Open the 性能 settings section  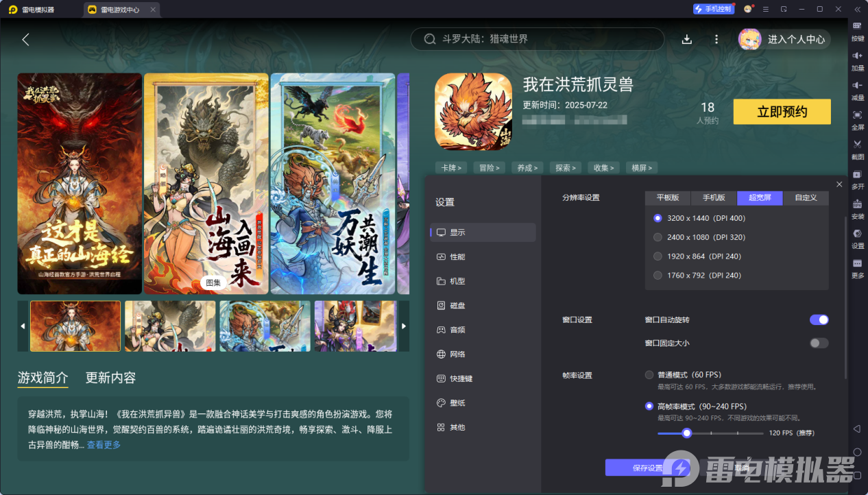tap(457, 256)
